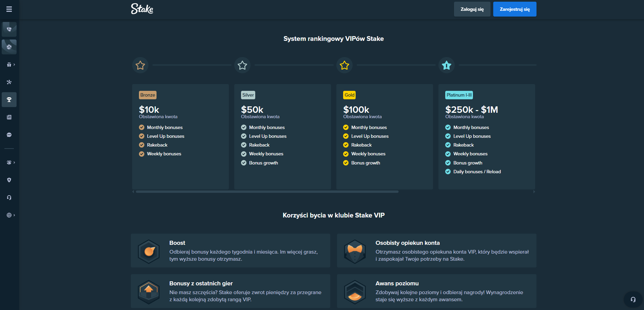
Task: Open the floating support chat button
Action: [633, 300]
